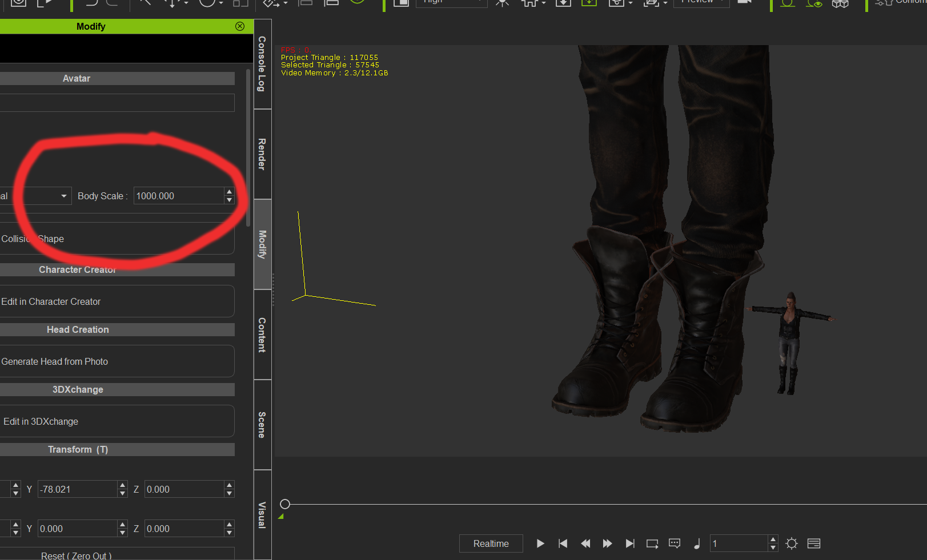The height and width of the screenshot is (560, 927).
Task: Open project settings sun-gear icon
Action: pos(792,543)
